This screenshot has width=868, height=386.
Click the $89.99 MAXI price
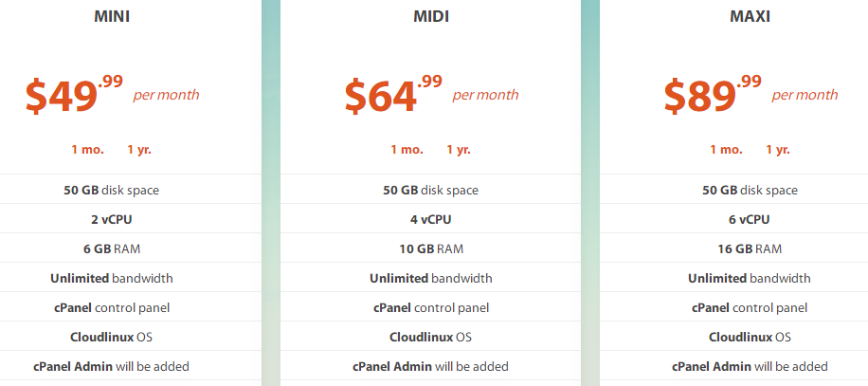(713, 95)
